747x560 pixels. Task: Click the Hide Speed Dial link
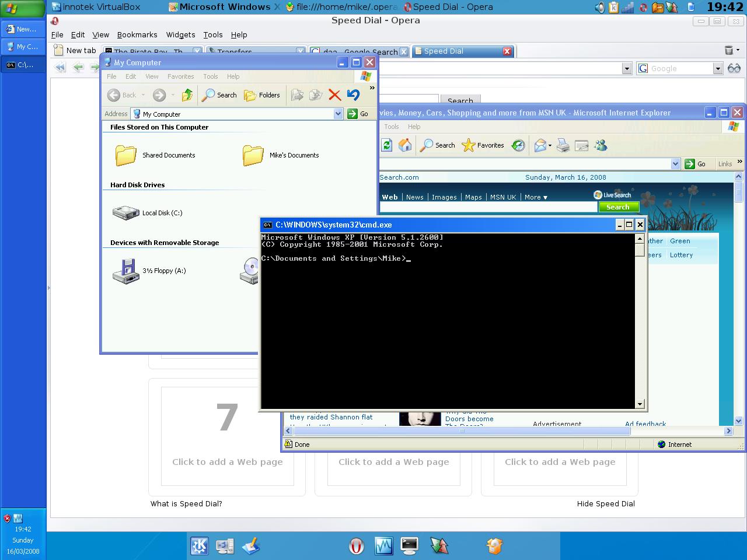pyautogui.click(x=606, y=503)
